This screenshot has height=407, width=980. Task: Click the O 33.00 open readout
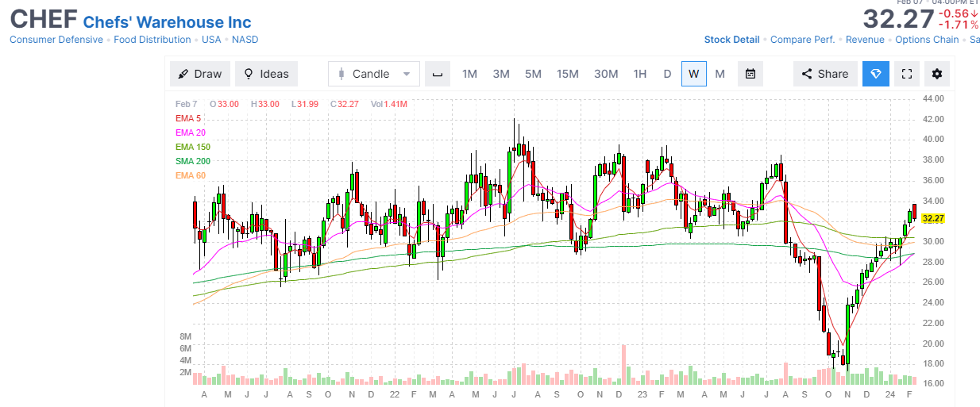pos(224,104)
